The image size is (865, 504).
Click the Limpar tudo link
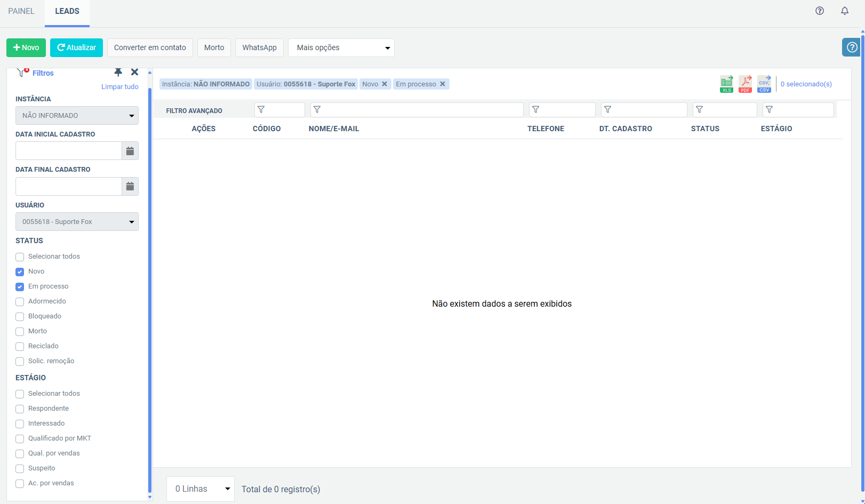[x=120, y=87]
